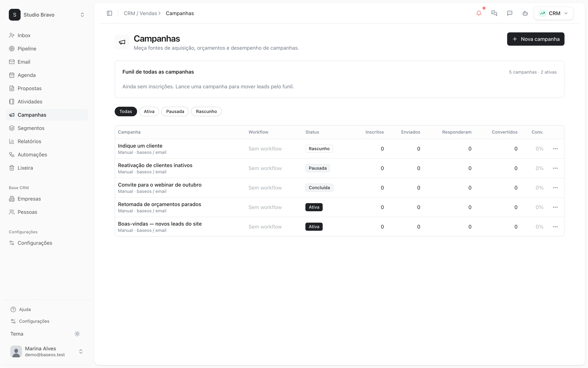Open Ajuda help link
Image resolution: width=588 pixels, height=368 pixels.
25,309
